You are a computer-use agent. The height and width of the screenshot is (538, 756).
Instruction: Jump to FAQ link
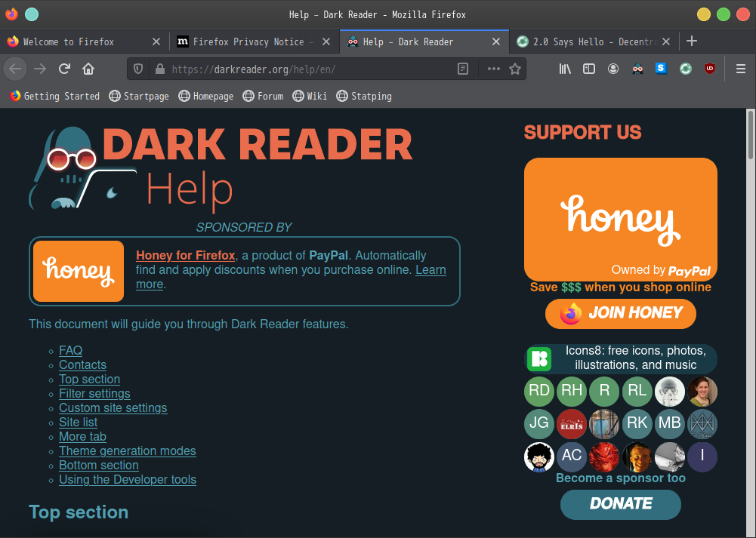[71, 350]
